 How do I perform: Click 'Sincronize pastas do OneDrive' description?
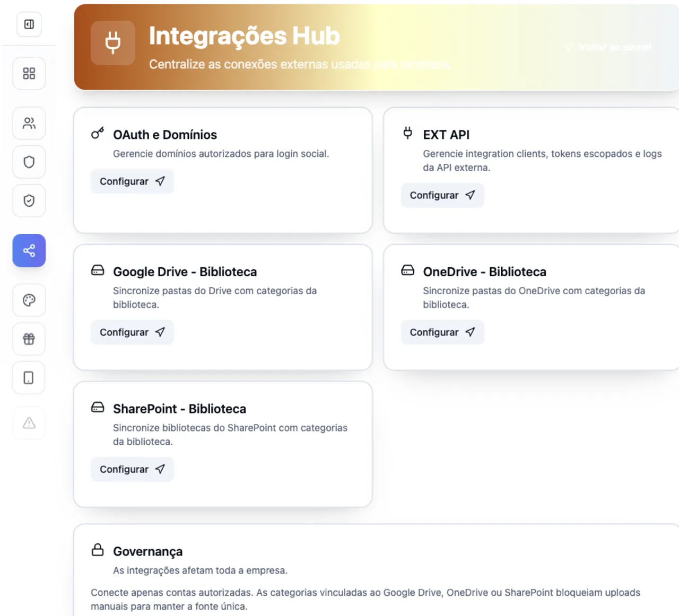coord(534,297)
